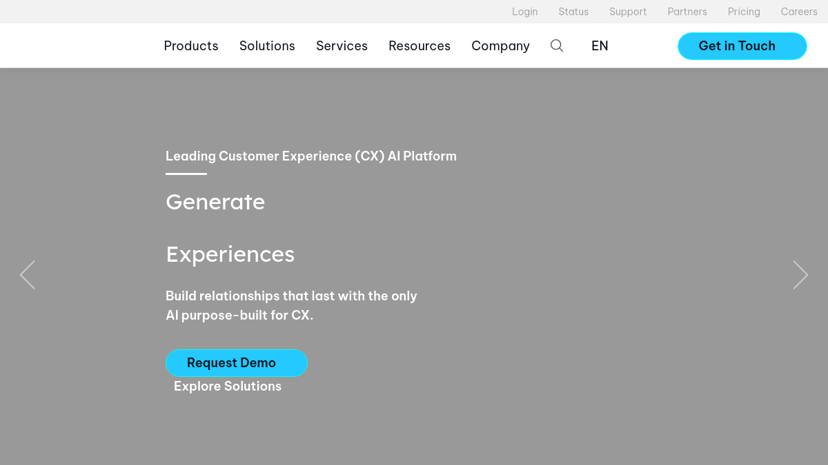Open the EN language selector
Viewport: 828px width, 465px height.
599,46
